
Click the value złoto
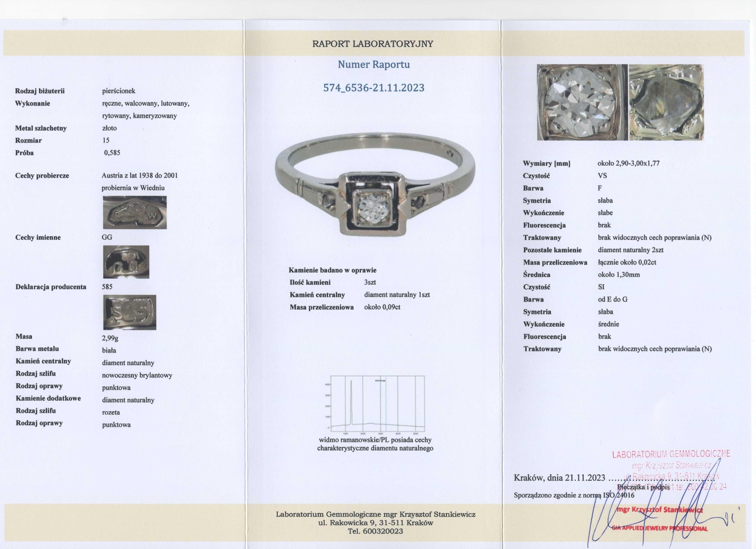109,128
